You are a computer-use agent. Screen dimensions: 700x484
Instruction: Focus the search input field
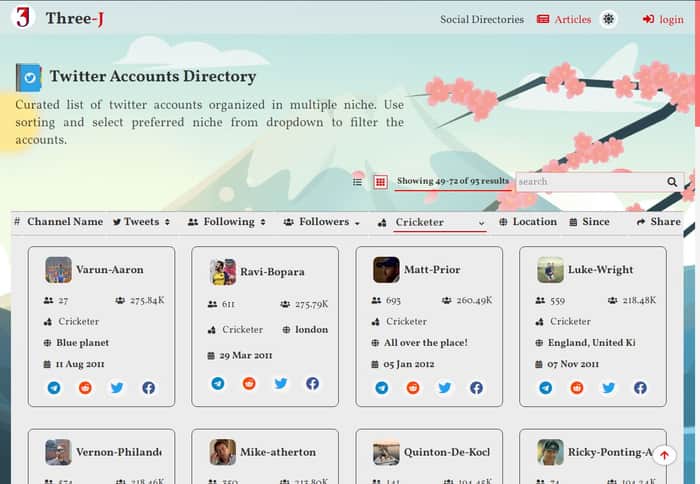[590, 182]
